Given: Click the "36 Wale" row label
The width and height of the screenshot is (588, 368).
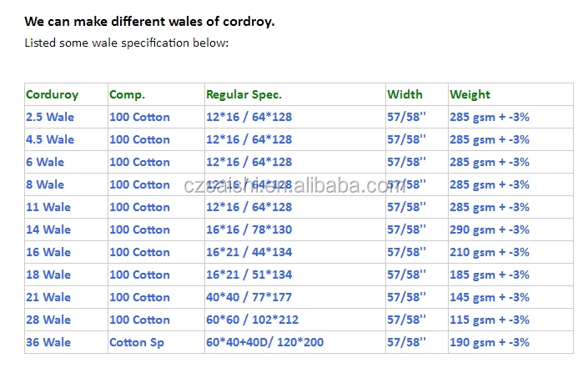Looking at the screenshot, I should tap(48, 342).
